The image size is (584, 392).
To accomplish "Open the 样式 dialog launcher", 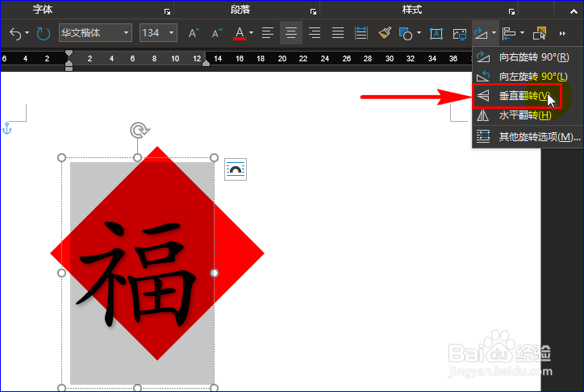I will (511, 11).
